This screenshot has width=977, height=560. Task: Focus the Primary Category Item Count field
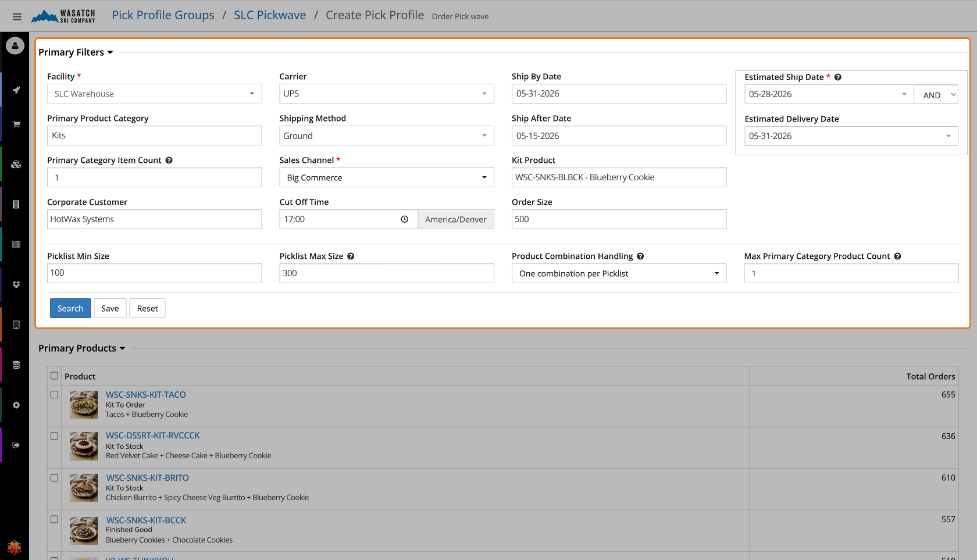(x=154, y=177)
